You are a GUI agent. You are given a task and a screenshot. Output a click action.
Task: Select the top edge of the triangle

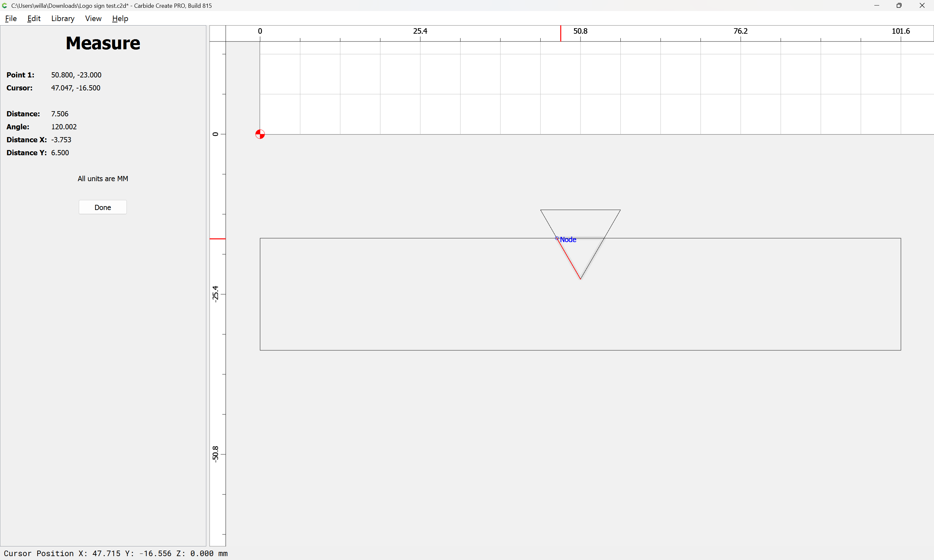coord(580,210)
